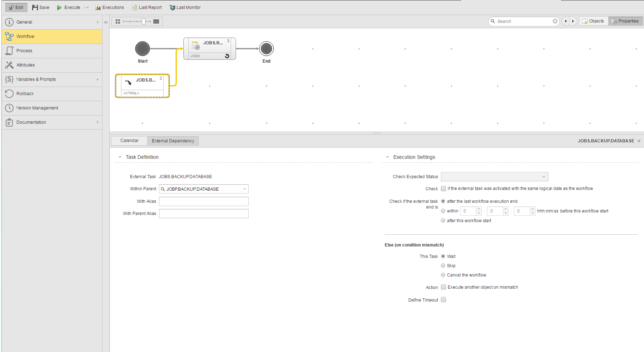Viewport: 644px width, 352px height.
Task: Choose 'after this workflow start' option
Action: click(443, 220)
